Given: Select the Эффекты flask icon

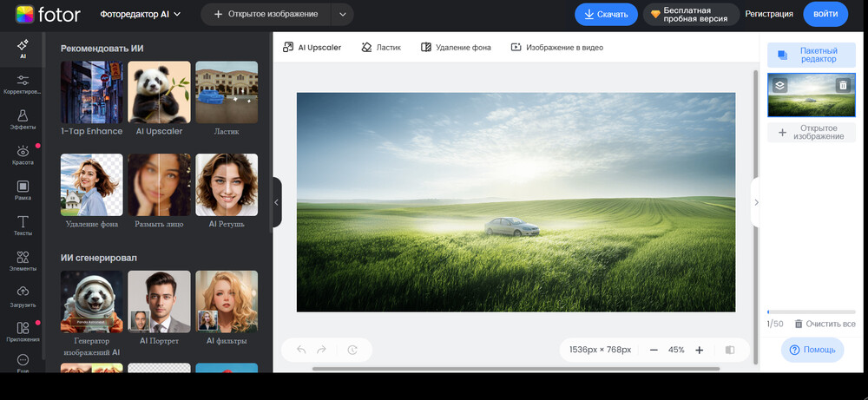Looking at the screenshot, I should [23, 120].
